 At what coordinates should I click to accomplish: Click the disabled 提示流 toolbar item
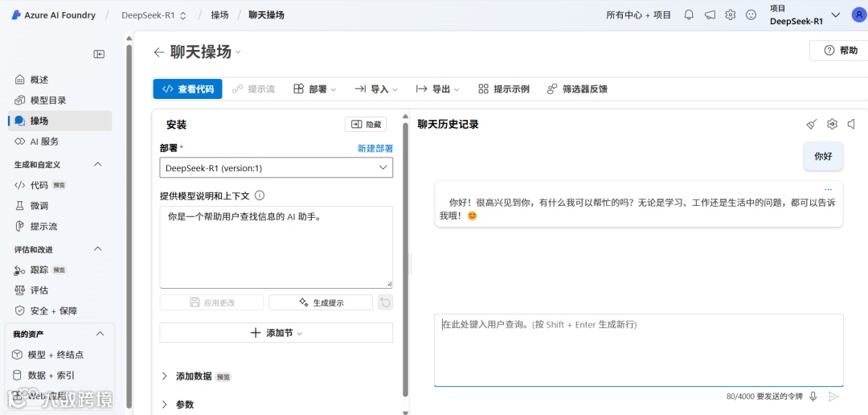tap(253, 88)
